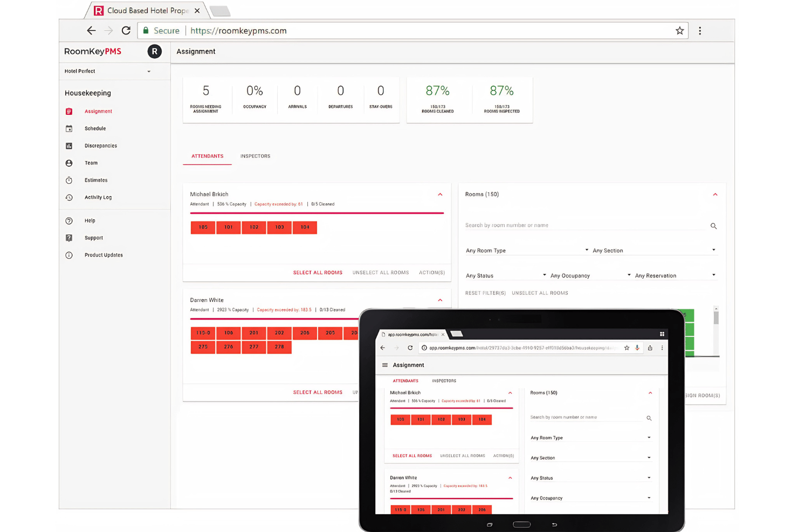
Task: Open the Hotel Perfect property dropdown
Action: pyautogui.click(x=108, y=71)
